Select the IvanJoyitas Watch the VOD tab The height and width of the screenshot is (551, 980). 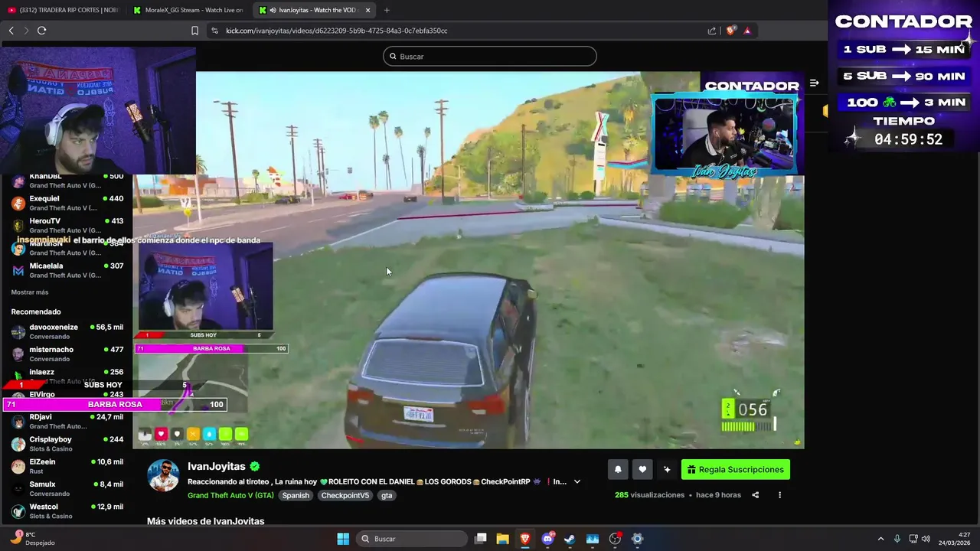314,10
